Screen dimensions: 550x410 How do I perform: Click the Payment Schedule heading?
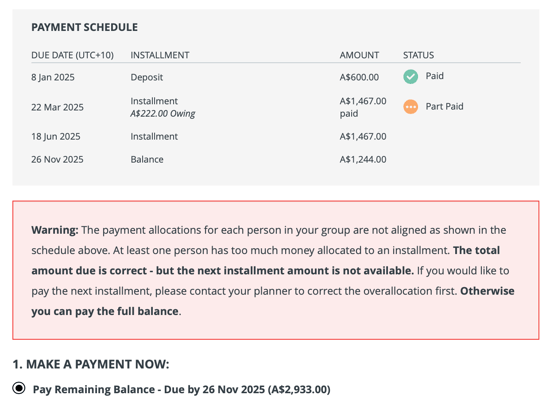(84, 27)
